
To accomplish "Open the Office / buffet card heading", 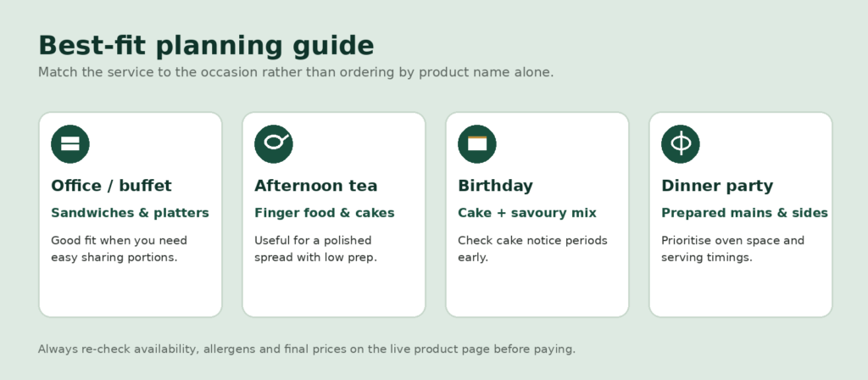I will (x=111, y=186).
